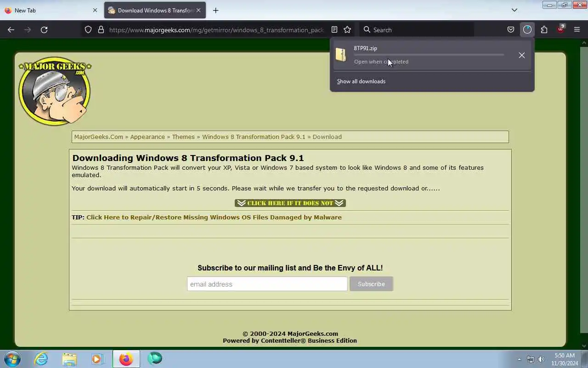Select the Download Windows 8 Transformation tab
Screen dimensions: 588x368
tap(155, 10)
